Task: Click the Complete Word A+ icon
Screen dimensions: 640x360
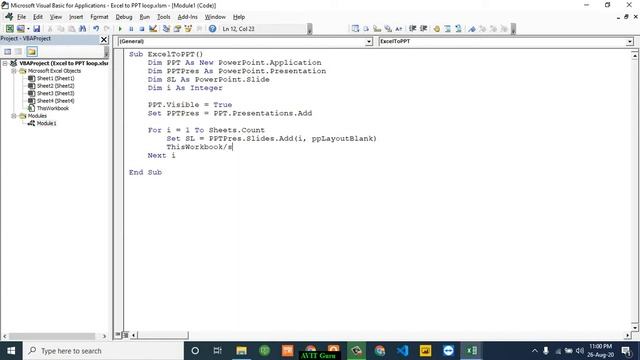Action: pos(399,29)
